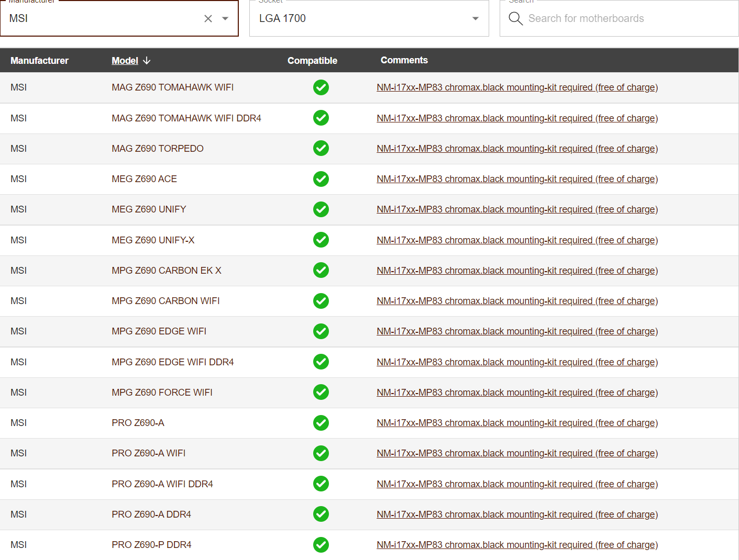Open mounting-kit link for MPG Z690 FORCE WIFI
This screenshot has height=560, width=739.
(x=517, y=393)
